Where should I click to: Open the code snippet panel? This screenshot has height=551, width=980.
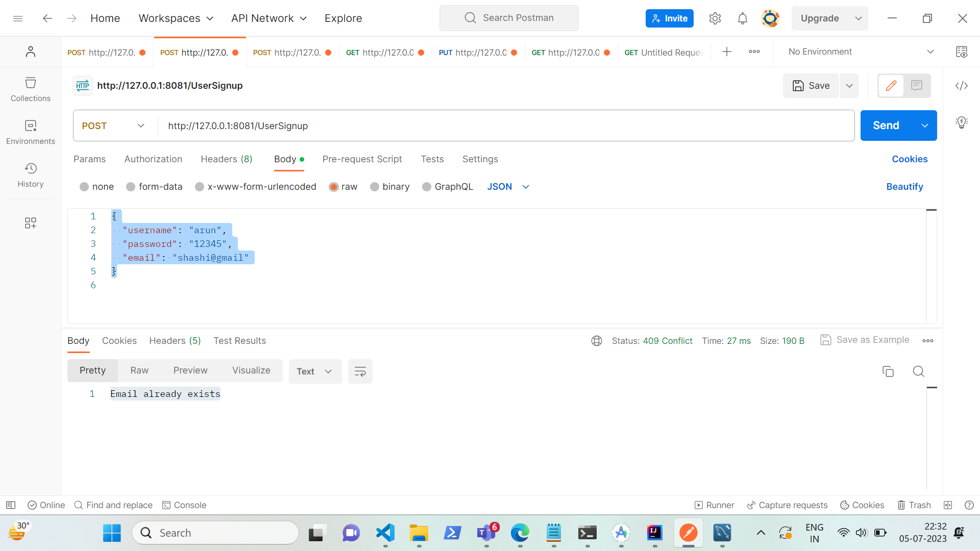click(962, 86)
